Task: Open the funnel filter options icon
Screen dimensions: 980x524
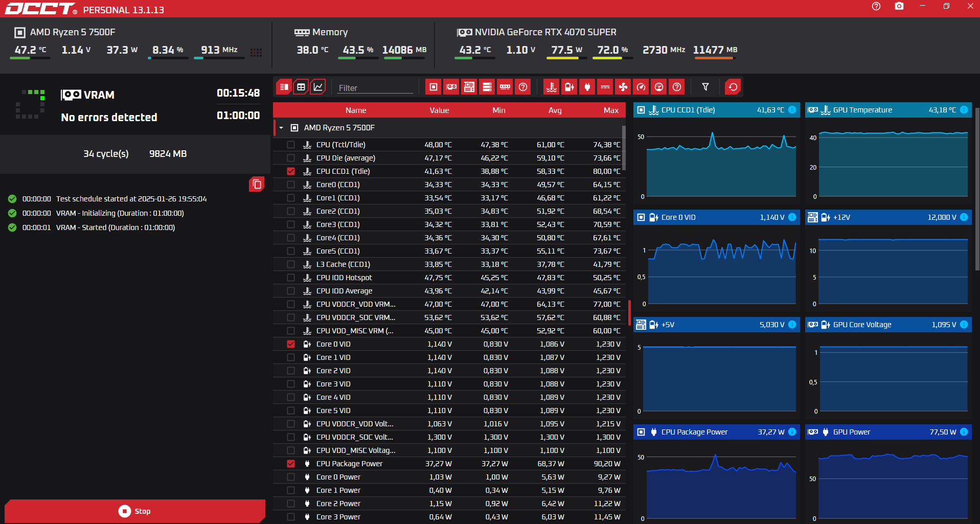Action: tap(705, 87)
